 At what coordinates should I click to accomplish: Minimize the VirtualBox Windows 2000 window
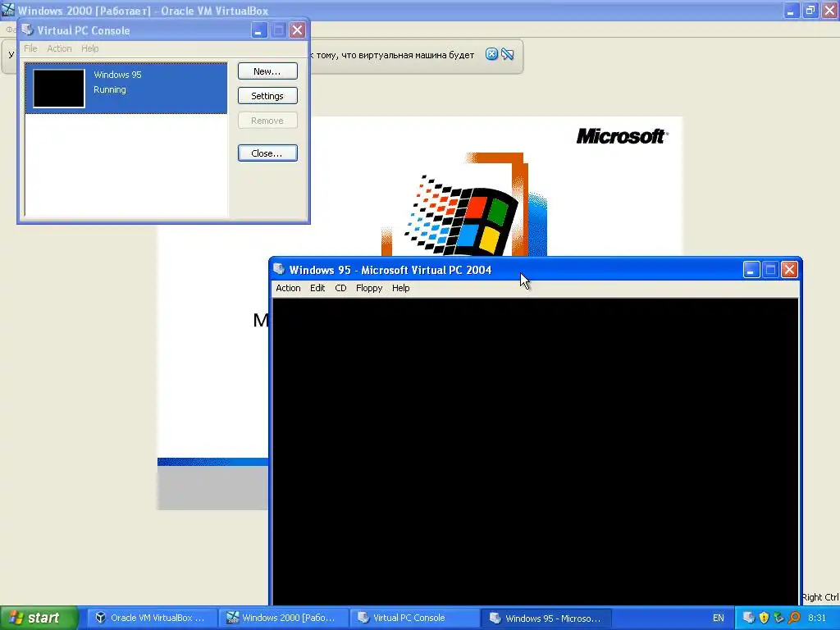click(792, 10)
